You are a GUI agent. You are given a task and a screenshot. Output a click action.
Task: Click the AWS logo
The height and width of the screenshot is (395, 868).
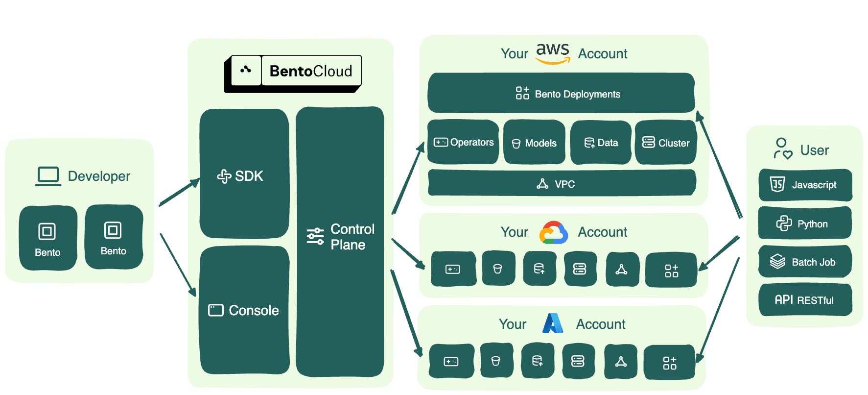pos(553,53)
